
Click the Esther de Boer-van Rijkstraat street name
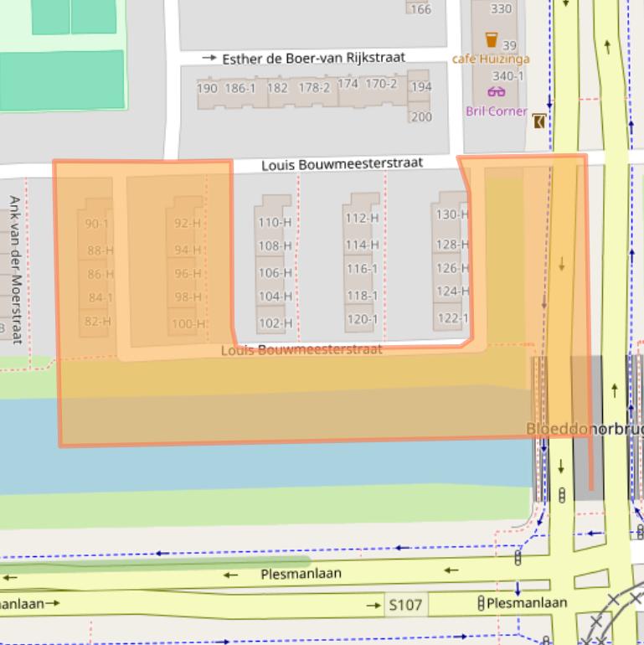(313, 58)
